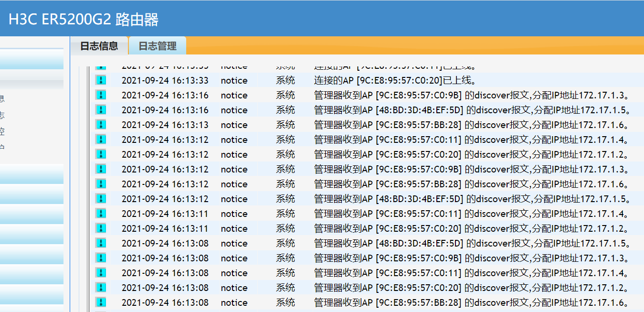
Task: Select 16:13:08 message assigning 172.17.1.5 to 48:BD:3D:4B:EF:5D
Action: (x=473, y=243)
